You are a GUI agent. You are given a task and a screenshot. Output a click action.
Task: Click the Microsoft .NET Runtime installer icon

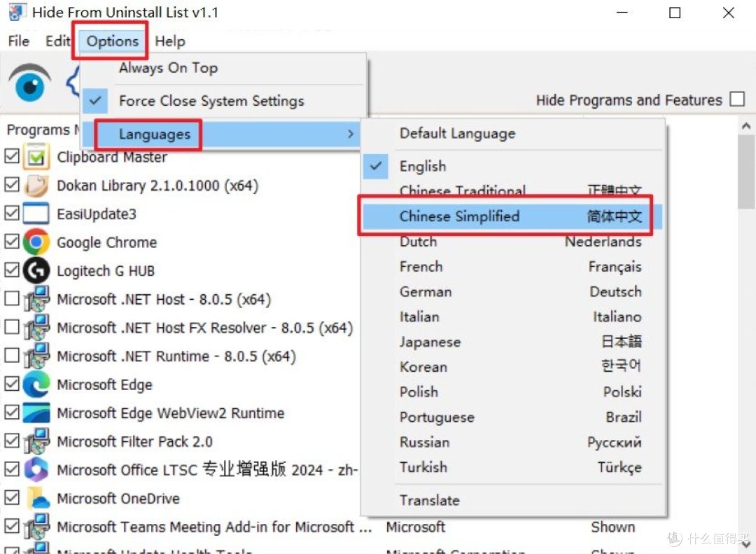click(36, 356)
